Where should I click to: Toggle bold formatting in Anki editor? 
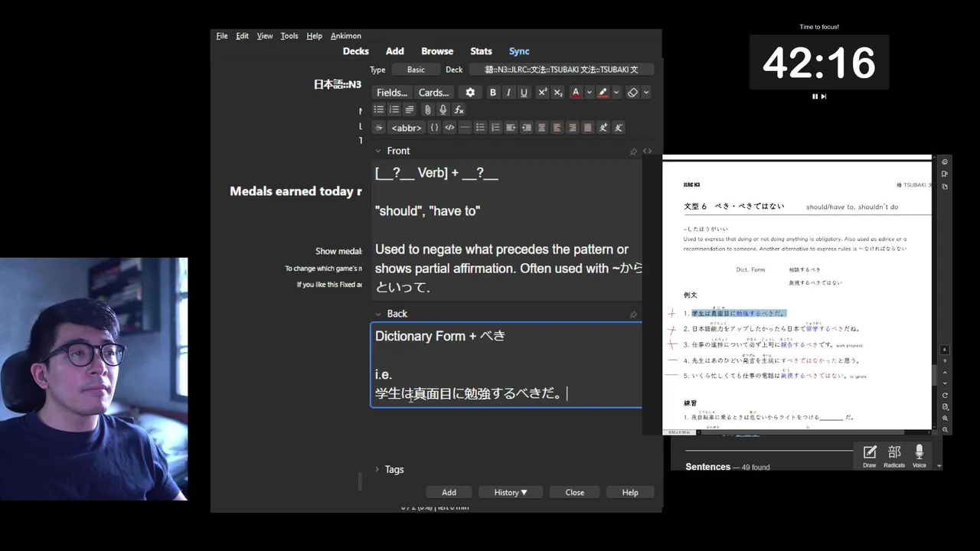493,93
